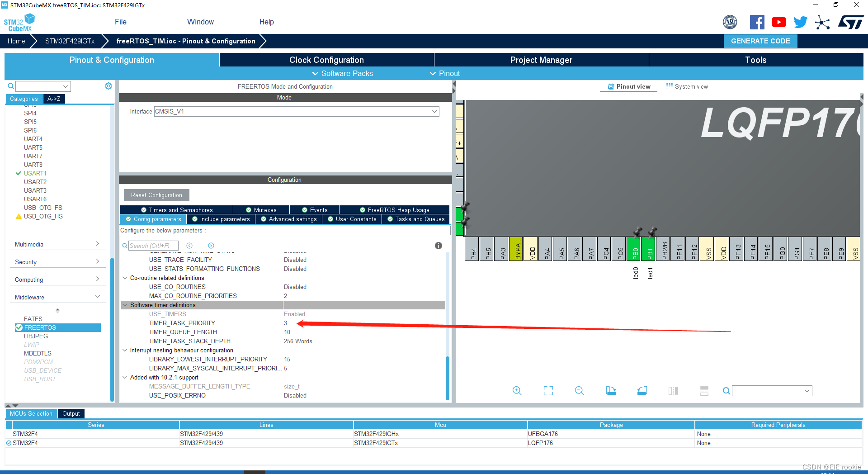Switch to Project Manager tab
Screen dimensions: 868x474
coord(541,60)
